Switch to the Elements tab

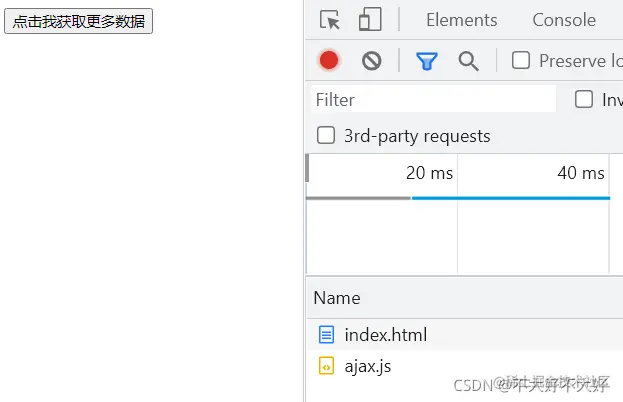click(461, 20)
